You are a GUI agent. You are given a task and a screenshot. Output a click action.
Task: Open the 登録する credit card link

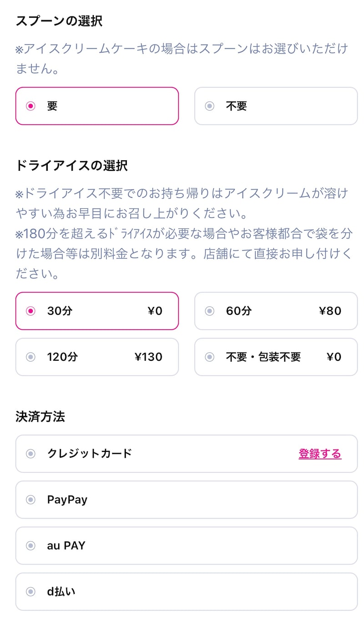(x=320, y=454)
